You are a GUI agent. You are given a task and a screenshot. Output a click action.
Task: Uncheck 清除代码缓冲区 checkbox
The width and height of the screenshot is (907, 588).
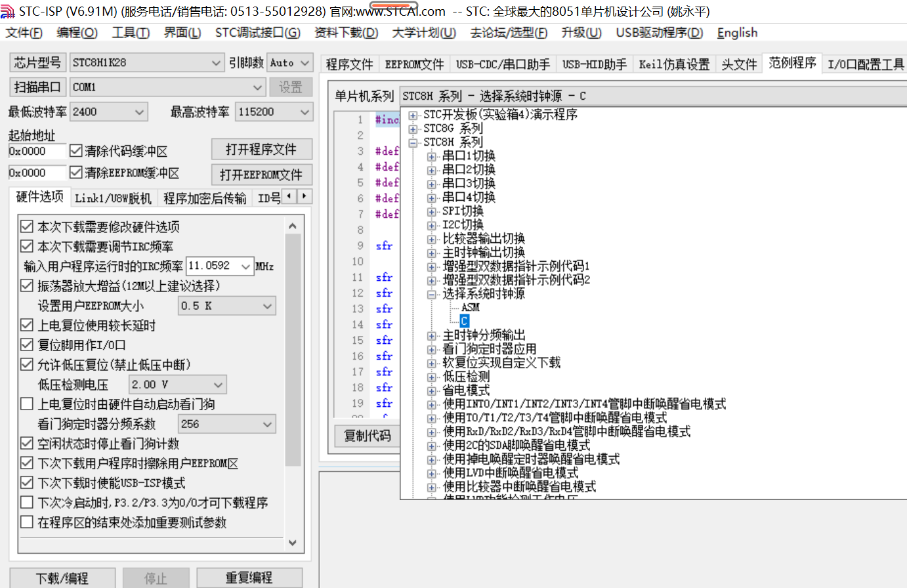point(75,151)
